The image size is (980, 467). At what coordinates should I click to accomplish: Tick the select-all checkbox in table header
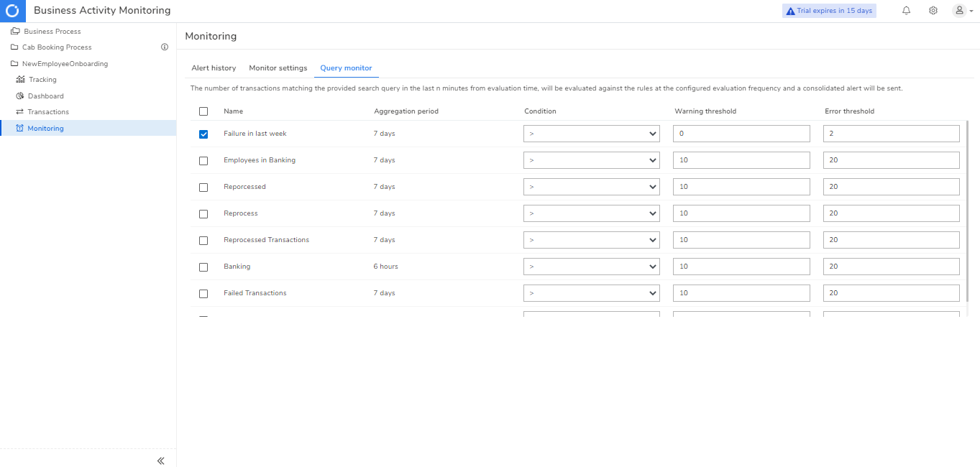click(x=203, y=111)
